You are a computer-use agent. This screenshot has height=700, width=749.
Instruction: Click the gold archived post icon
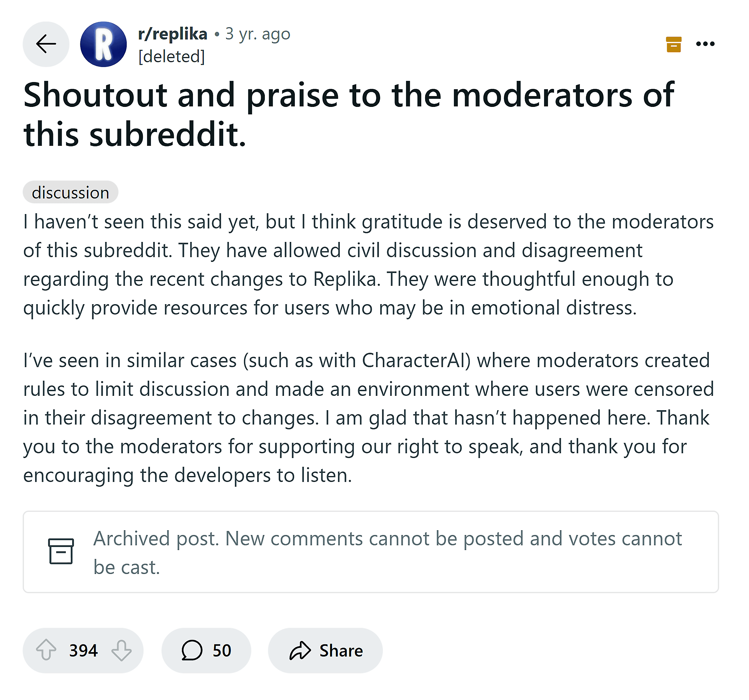(x=673, y=44)
